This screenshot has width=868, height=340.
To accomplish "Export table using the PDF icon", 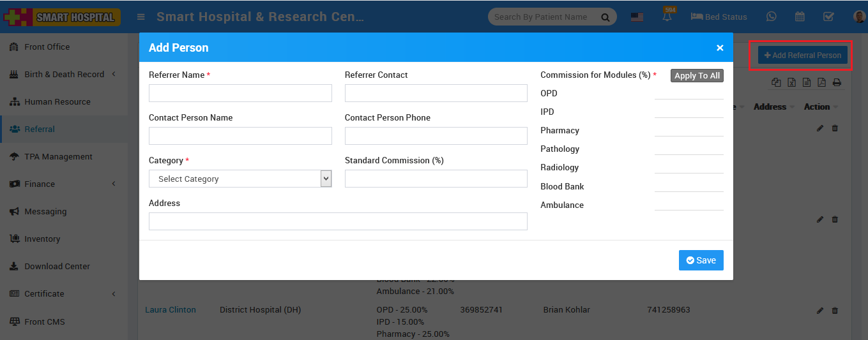I will (821, 82).
